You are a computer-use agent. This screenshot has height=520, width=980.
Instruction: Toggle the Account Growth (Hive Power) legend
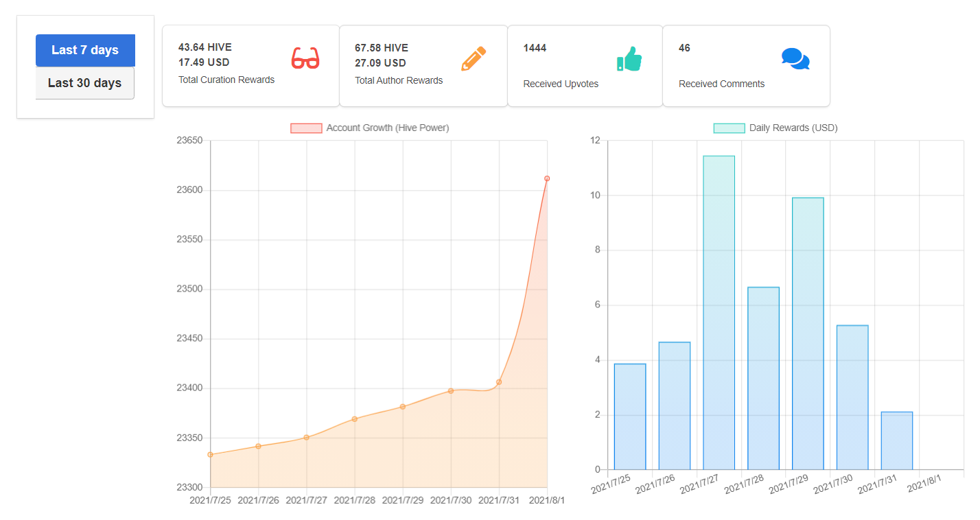point(370,128)
